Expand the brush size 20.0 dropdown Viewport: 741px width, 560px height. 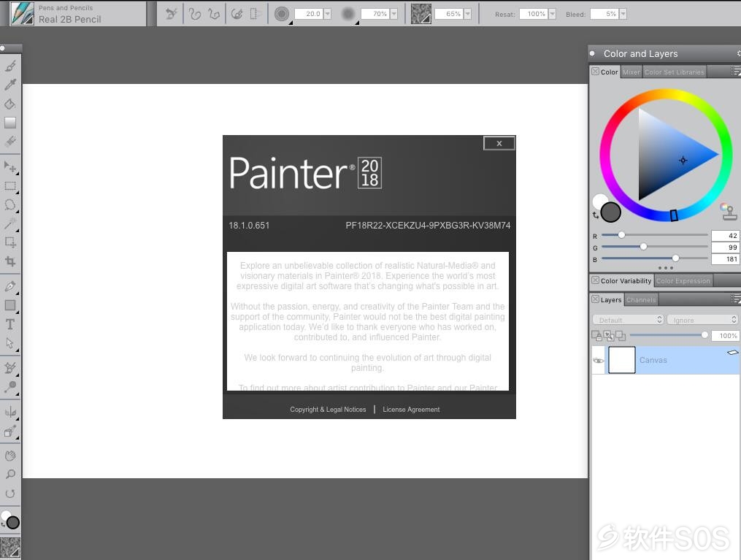click(x=328, y=14)
